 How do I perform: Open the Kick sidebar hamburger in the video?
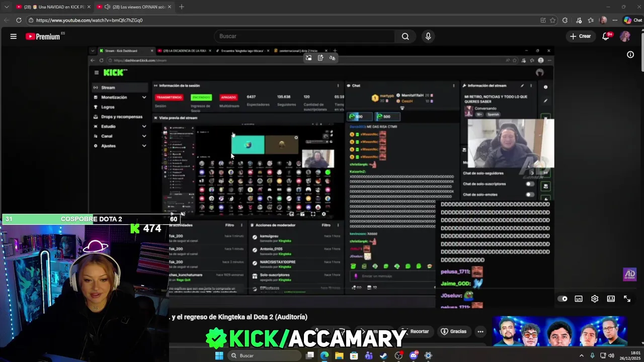(x=96, y=72)
